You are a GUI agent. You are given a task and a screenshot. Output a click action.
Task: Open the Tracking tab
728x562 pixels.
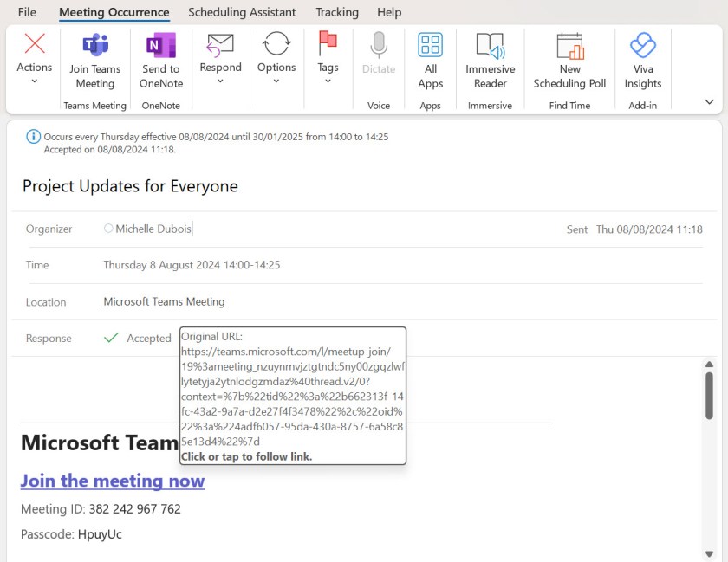click(x=337, y=12)
